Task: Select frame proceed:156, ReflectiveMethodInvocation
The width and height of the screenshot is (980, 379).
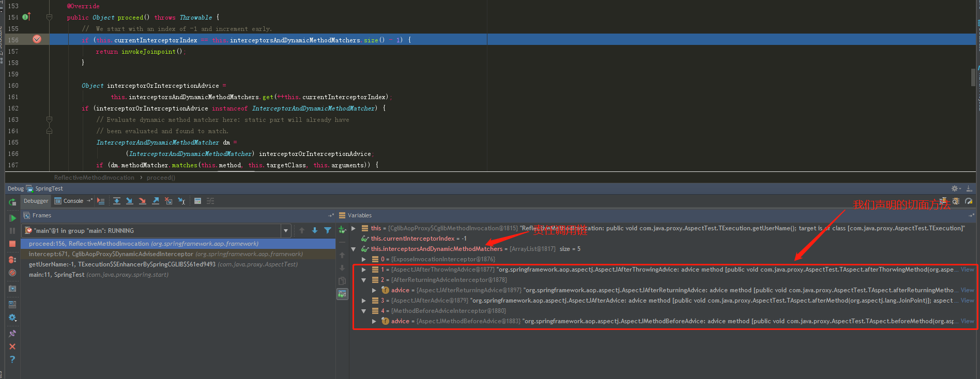Action: tap(178, 244)
